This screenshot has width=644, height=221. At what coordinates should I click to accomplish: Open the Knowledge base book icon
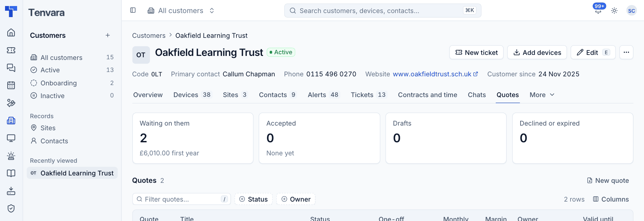tap(11, 173)
